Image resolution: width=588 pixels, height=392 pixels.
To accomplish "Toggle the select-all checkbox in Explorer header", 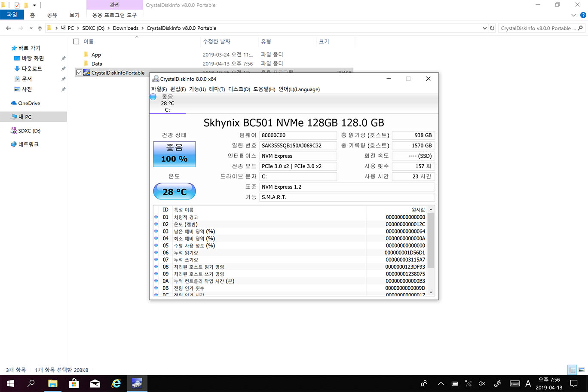I will tap(77, 42).
